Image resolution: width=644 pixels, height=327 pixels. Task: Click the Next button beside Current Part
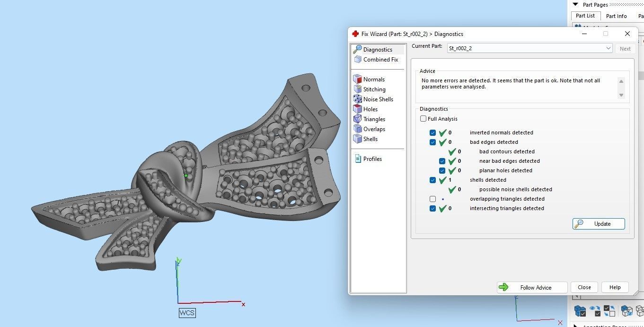(625, 48)
